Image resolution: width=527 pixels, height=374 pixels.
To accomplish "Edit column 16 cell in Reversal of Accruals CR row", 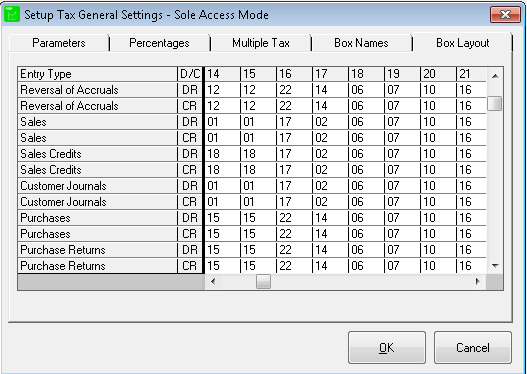I will pos(294,106).
